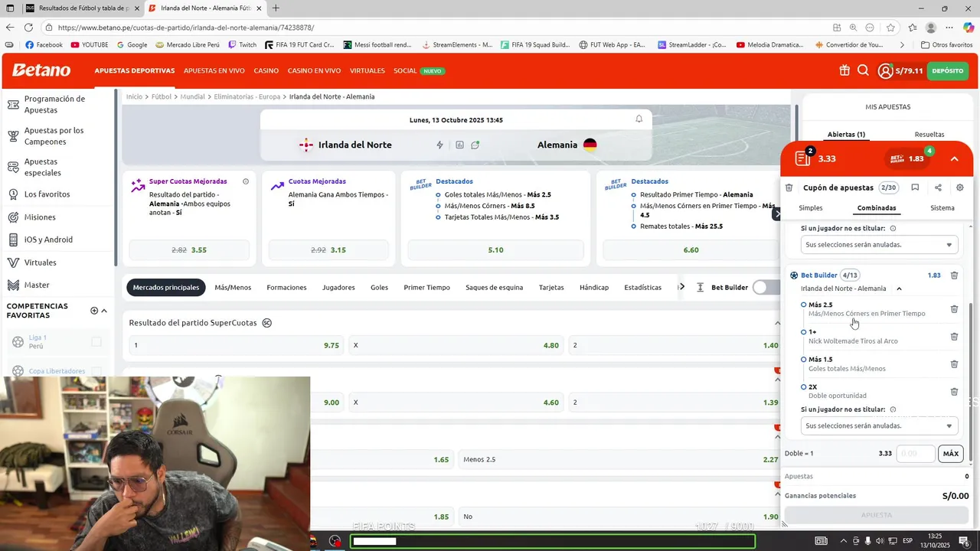
Task: Click the green Depósito button
Action: [x=948, y=70]
